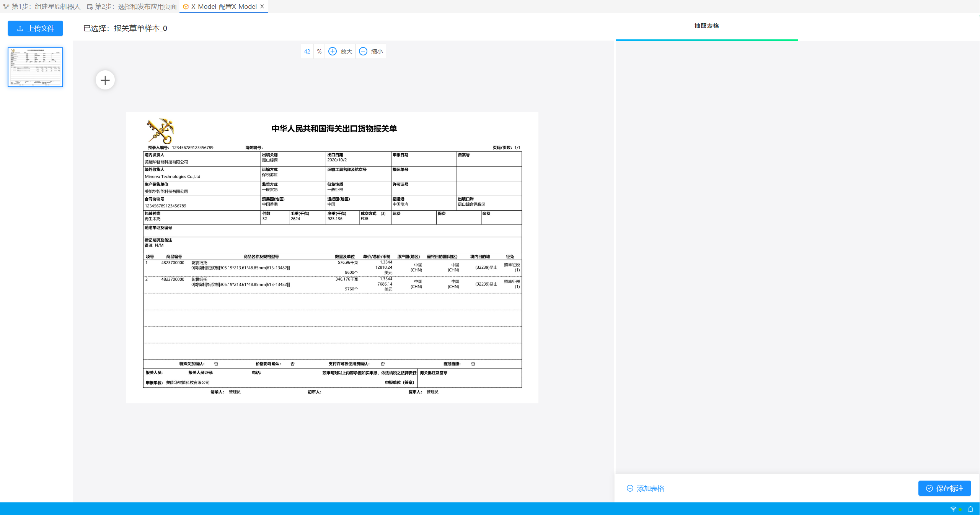Click the quantity 576.96千克 in item 1
980x515 pixels.
[x=347, y=263]
